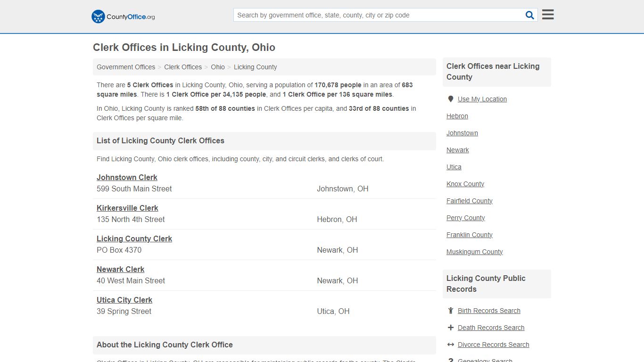Viewport: 644px width, 362px height.
Task: Select Licking County breadcrumb
Action: (255, 67)
